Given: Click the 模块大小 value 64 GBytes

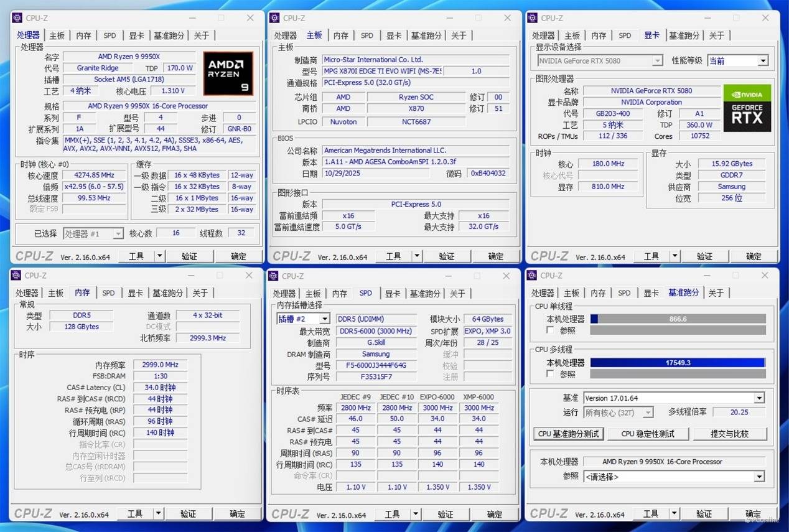Looking at the screenshot, I should coord(488,319).
